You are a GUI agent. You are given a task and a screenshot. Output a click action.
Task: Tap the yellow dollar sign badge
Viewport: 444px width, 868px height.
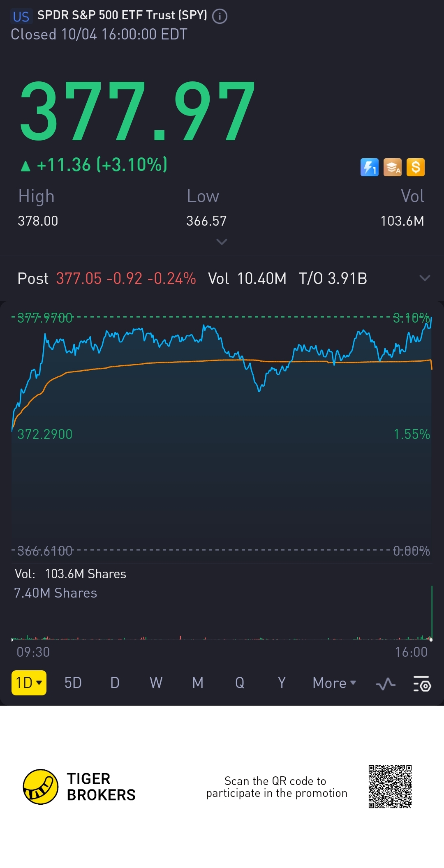(x=415, y=167)
